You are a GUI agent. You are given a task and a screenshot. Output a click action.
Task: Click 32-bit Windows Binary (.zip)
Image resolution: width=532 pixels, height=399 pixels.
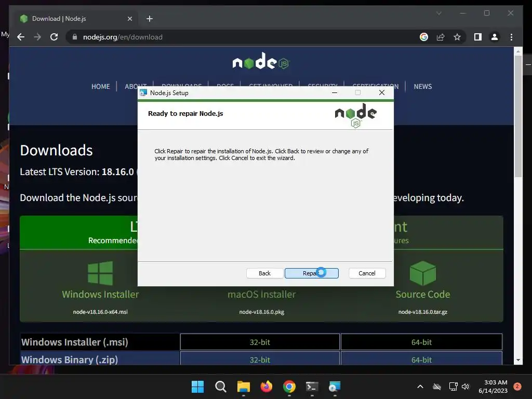coord(260,359)
